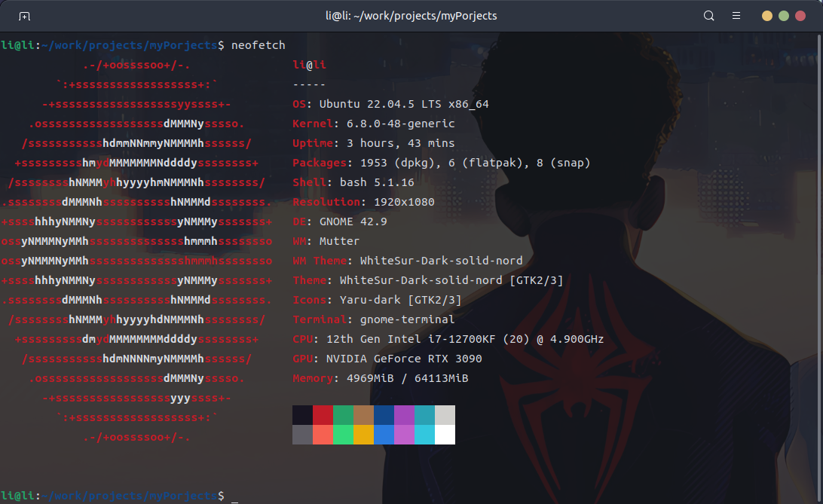Maximize the terminal with the green button

[784, 16]
